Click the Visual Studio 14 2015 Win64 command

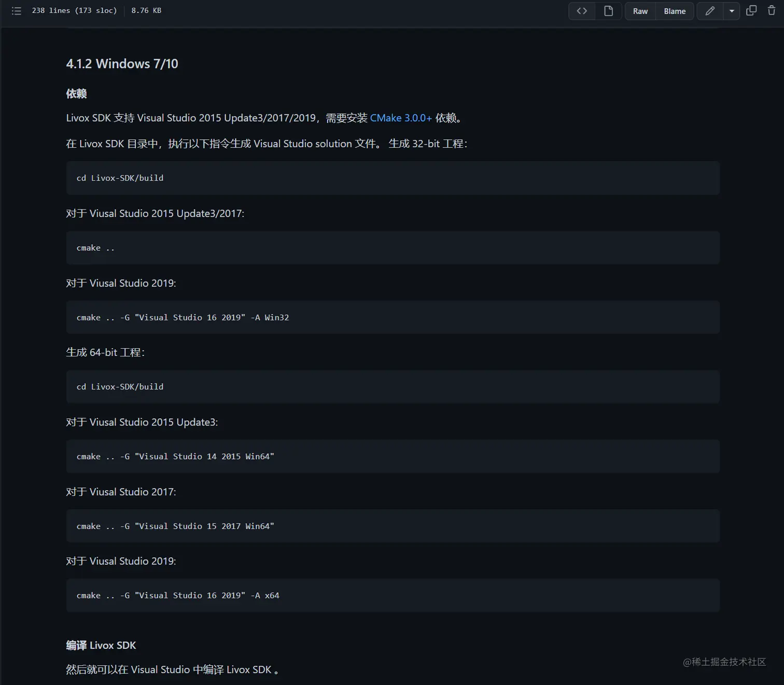click(x=175, y=456)
